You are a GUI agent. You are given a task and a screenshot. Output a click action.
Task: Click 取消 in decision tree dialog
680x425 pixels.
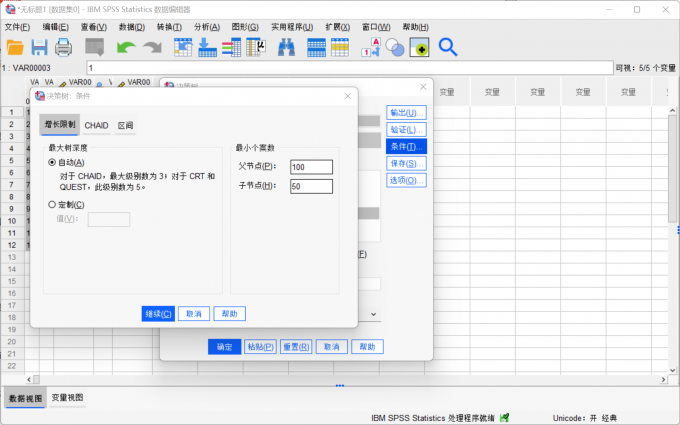[x=331, y=347]
